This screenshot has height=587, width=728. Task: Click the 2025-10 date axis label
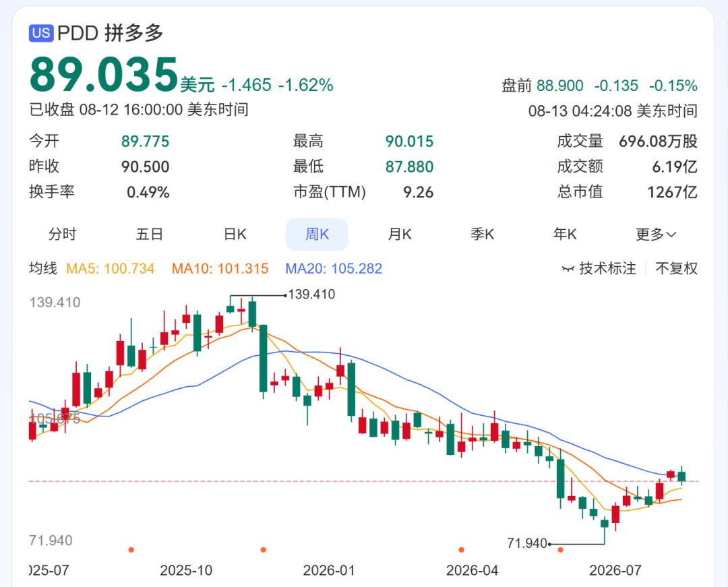pyautogui.click(x=186, y=570)
